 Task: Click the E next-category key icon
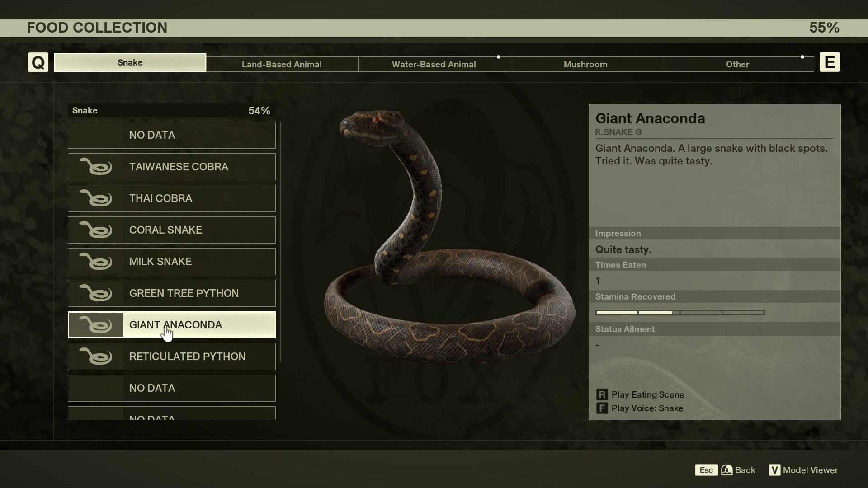coord(830,62)
